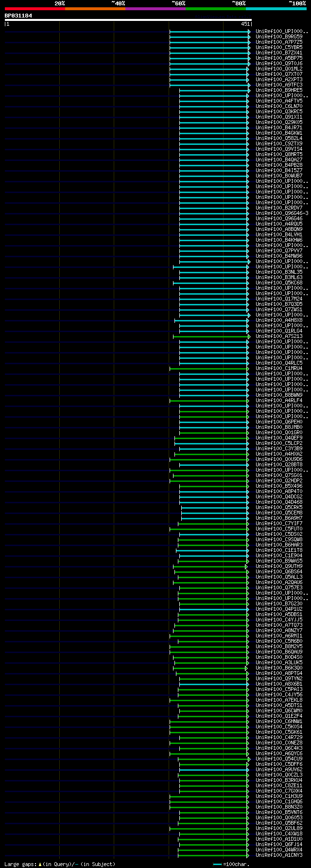Select hit UniRef100_A8X6B1
Viewport: 311px width, 868px height.
pyautogui.click(x=279, y=684)
